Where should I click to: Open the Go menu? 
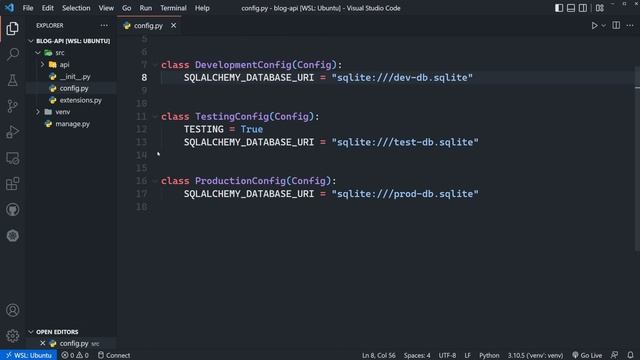[127, 8]
